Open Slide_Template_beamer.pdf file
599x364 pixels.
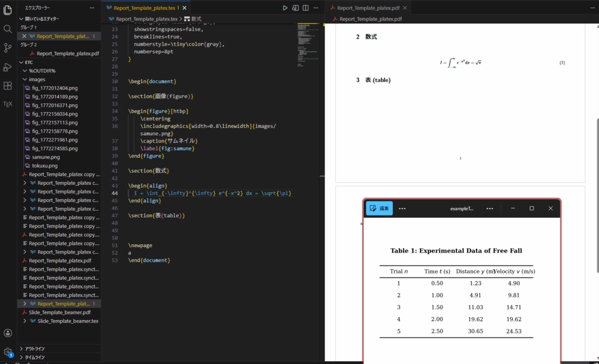coord(60,313)
